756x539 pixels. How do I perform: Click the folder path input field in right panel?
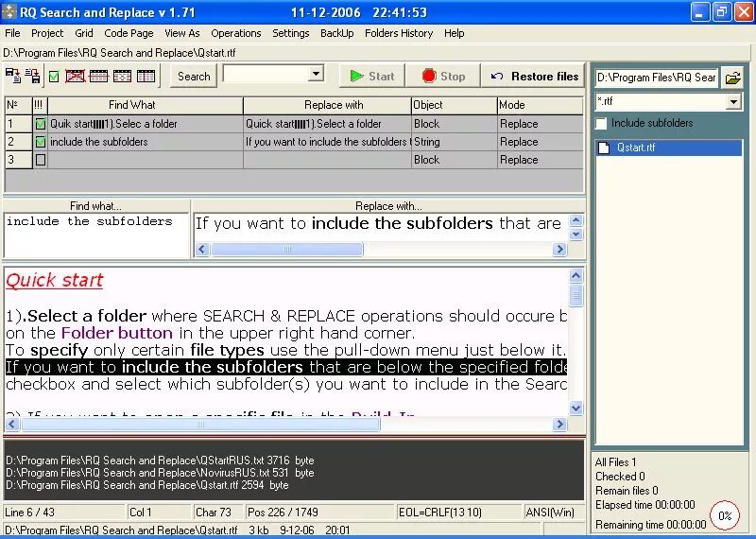[657, 78]
